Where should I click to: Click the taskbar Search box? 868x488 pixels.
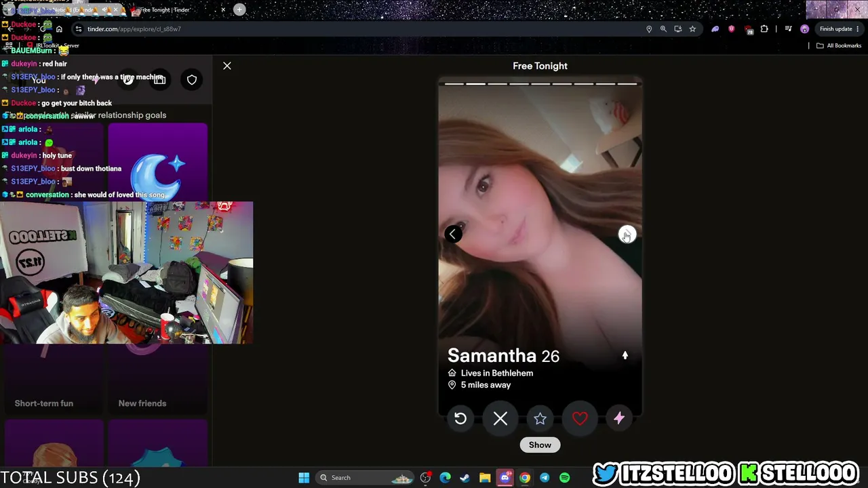(366, 478)
